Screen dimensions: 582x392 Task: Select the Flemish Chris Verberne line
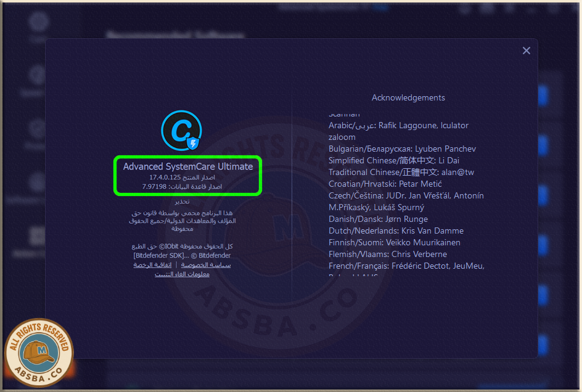click(x=388, y=255)
